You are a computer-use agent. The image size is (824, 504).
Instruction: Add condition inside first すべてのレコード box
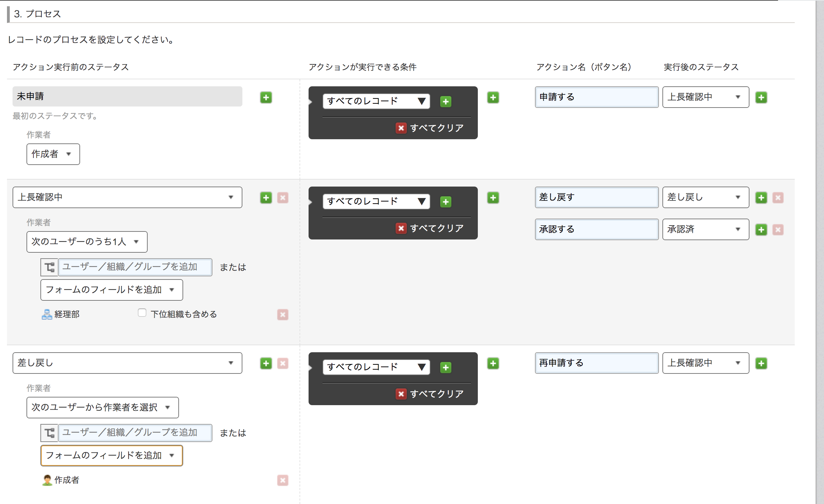(446, 102)
